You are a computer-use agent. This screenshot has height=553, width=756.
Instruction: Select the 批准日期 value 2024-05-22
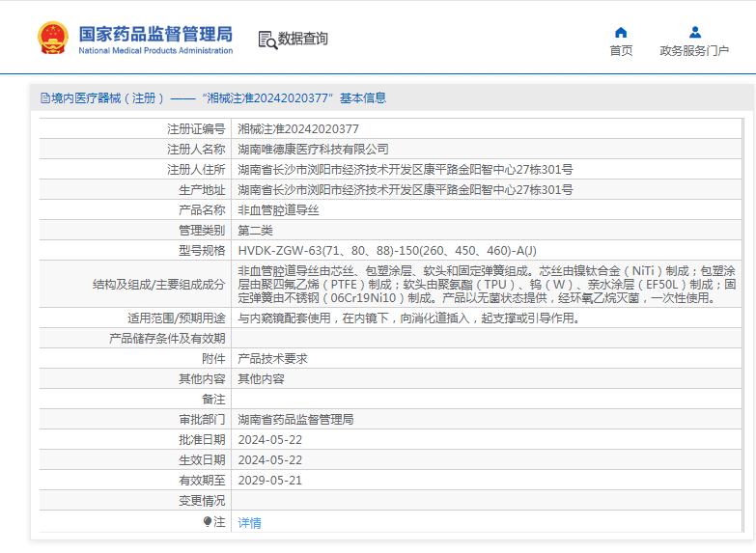(270, 440)
